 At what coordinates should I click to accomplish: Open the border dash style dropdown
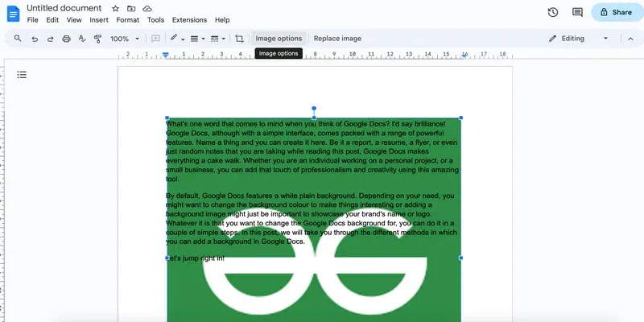tap(217, 39)
